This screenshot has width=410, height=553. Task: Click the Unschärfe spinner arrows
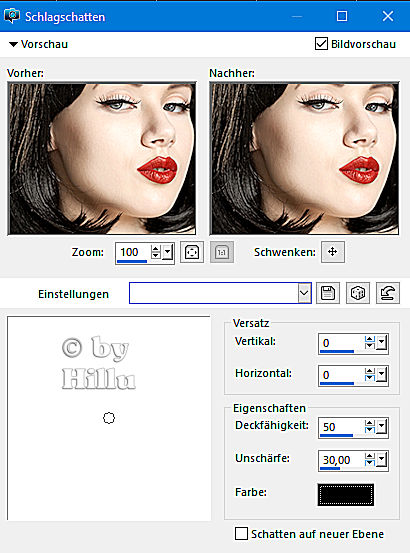coord(370,460)
